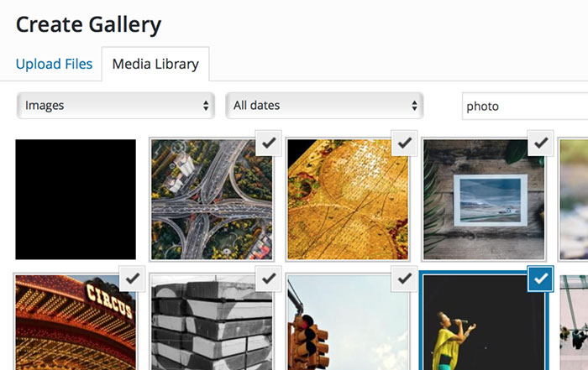Select the Media Library tab
This screenshot has height=370, width=588.
point(155,64)
